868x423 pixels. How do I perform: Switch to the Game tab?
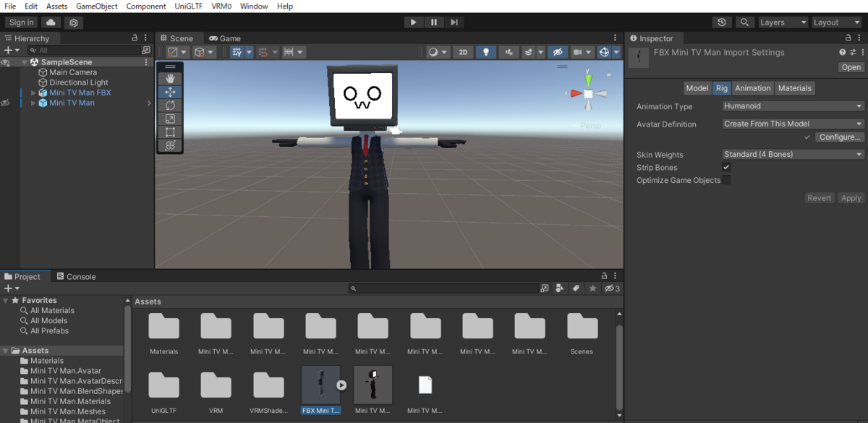225,38
